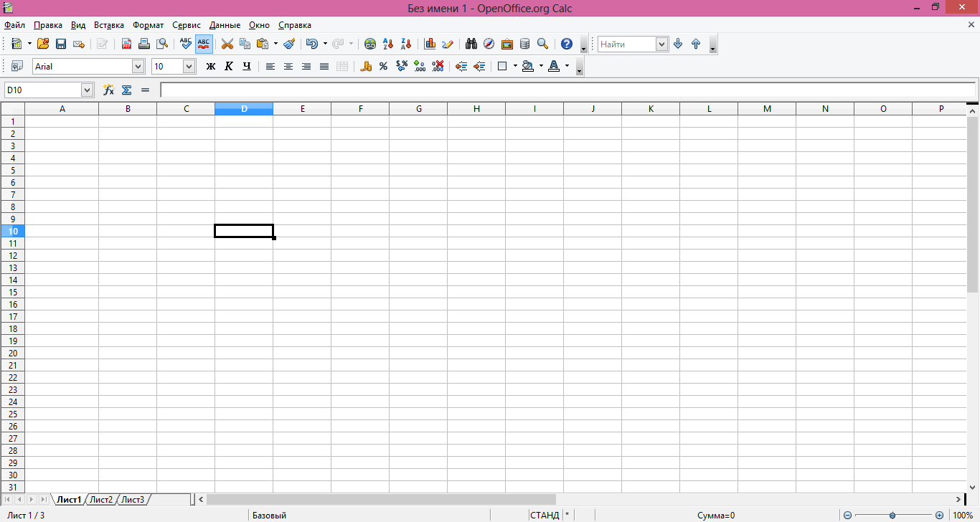Open the Правка menu

pos(48,24)
